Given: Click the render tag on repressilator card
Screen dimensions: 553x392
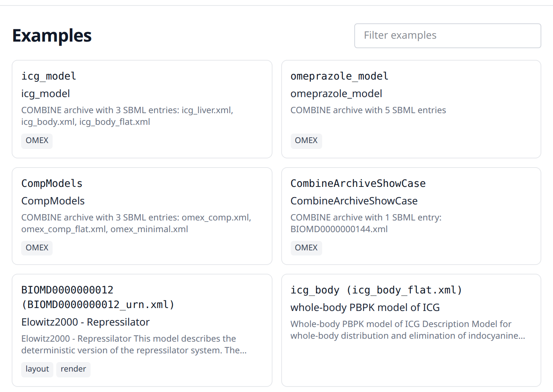Looking at the screenshot, I should click(x=73, y=369).
